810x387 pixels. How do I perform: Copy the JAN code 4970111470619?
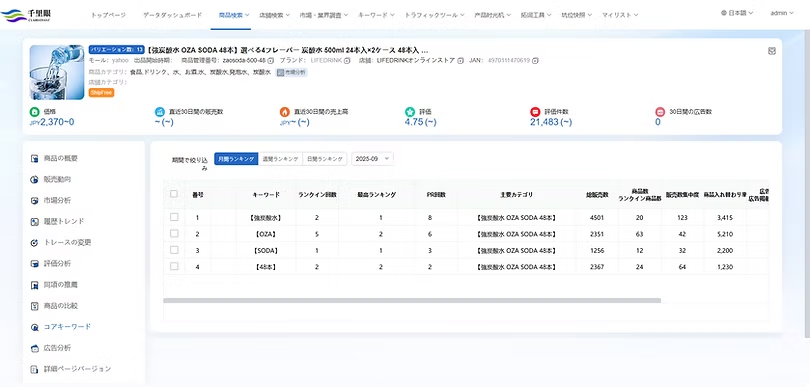pyautogui.click(x=535, y=61)
